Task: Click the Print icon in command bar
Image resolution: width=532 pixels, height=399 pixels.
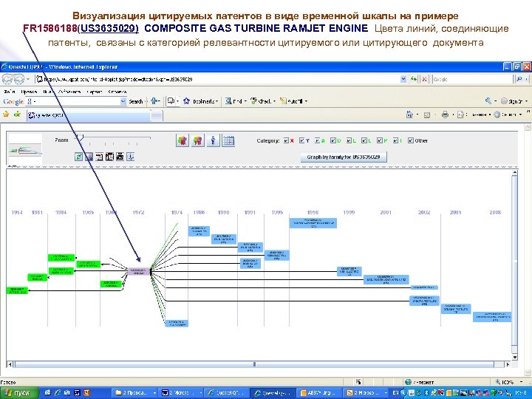Action: coord(445,115)
